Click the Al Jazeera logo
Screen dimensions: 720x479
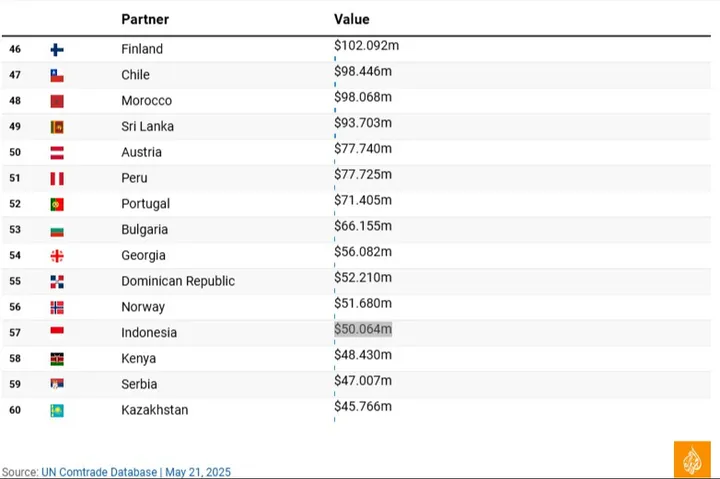692,458
